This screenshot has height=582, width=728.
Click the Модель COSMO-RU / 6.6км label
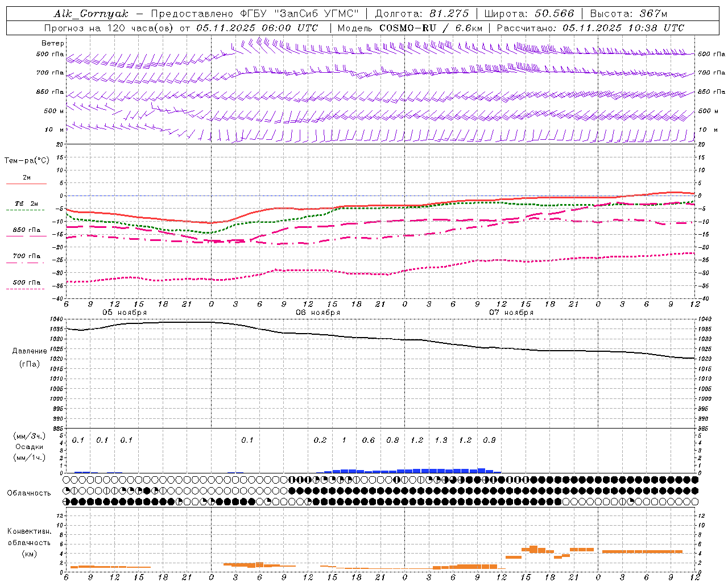[410, 28]
